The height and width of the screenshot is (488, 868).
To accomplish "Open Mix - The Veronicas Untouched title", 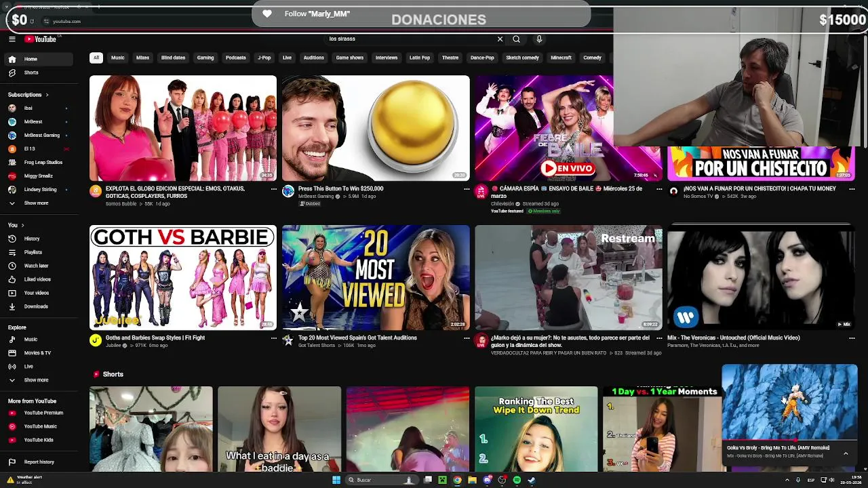I will [x=734, y=338].
